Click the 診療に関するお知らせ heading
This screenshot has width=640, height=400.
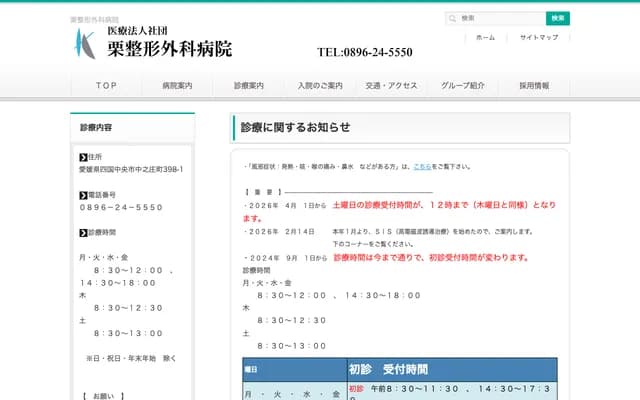pos(295,127)
